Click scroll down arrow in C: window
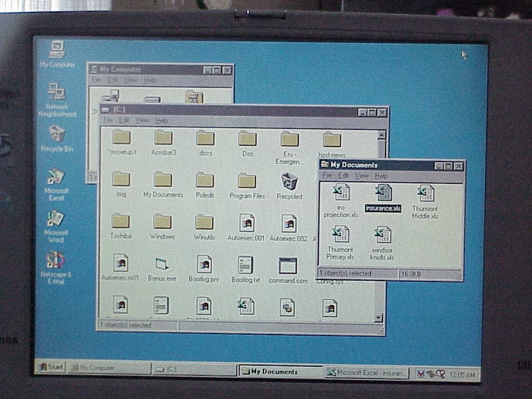532x399 pixels. (x=379, y=318)
